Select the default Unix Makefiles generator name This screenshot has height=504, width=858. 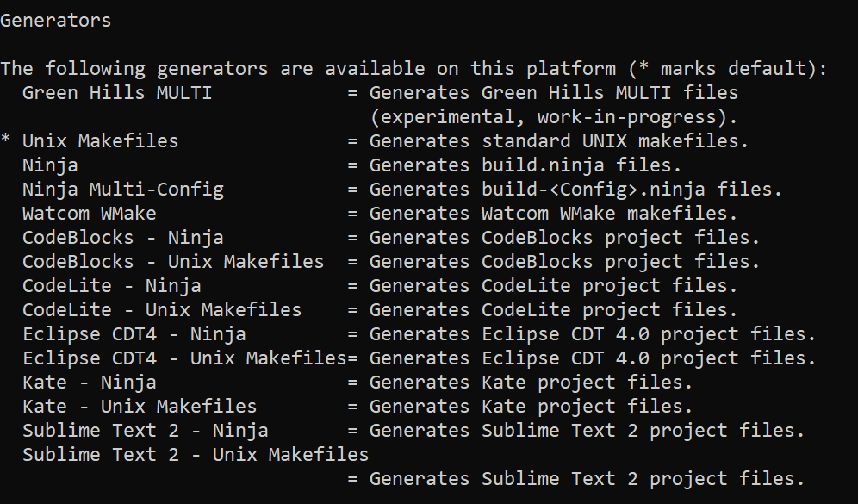pos(100,141)
